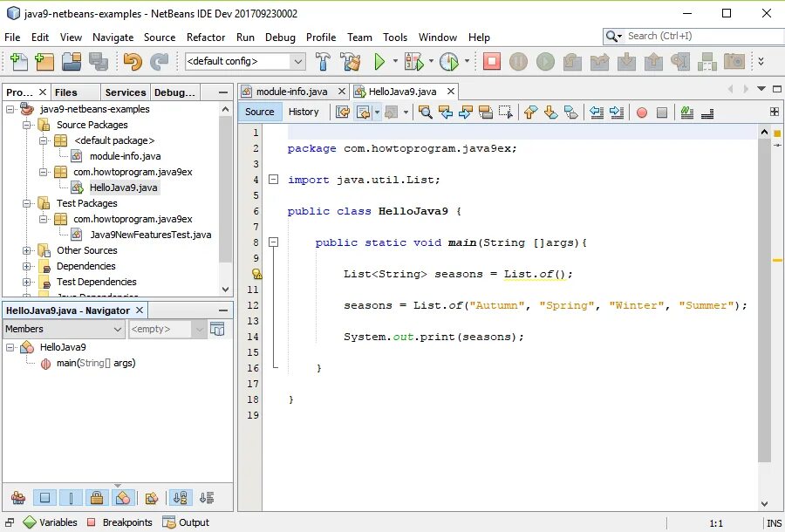
Task: Click the Comment code icon
Action: pyautogui.click(x=687, y=113)
